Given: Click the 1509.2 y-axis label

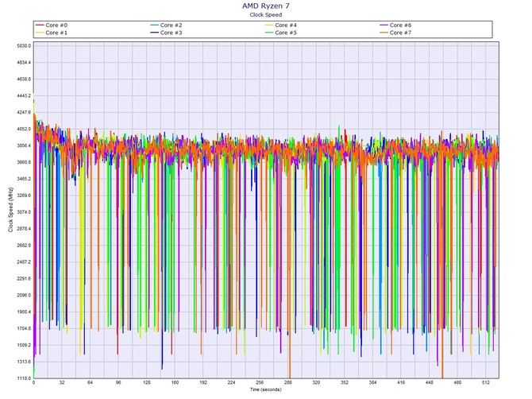Looking at the screenshot, I should click(x=24, y=345).
